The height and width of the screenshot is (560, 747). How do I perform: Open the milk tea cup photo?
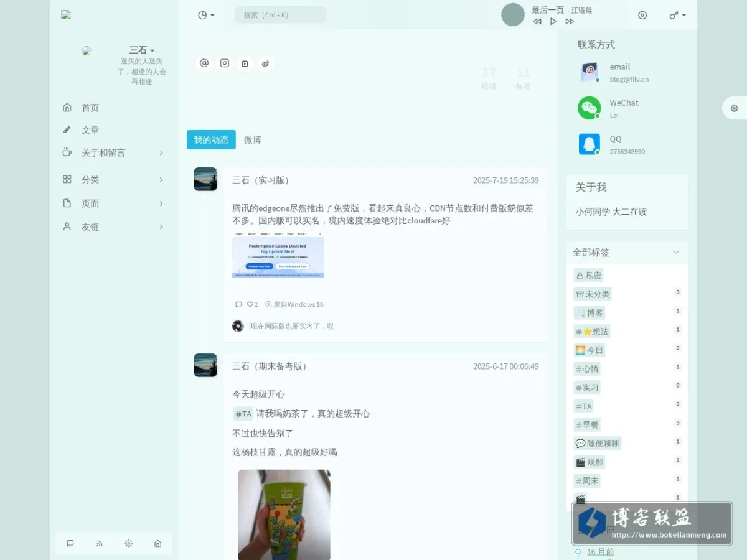284,515
